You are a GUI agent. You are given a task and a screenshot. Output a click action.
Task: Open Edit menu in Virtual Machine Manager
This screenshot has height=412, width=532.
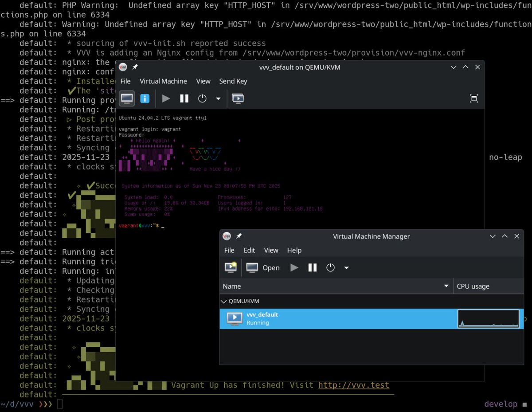coord(249,250)
